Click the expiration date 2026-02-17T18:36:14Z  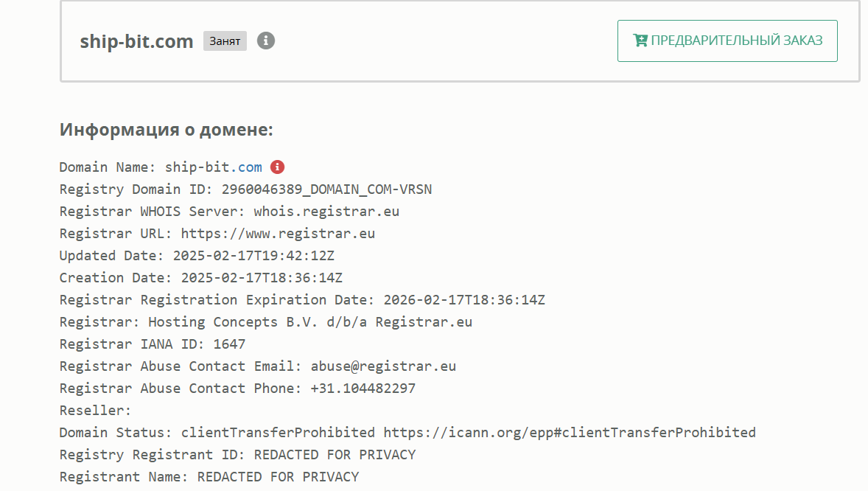(464, 300)
